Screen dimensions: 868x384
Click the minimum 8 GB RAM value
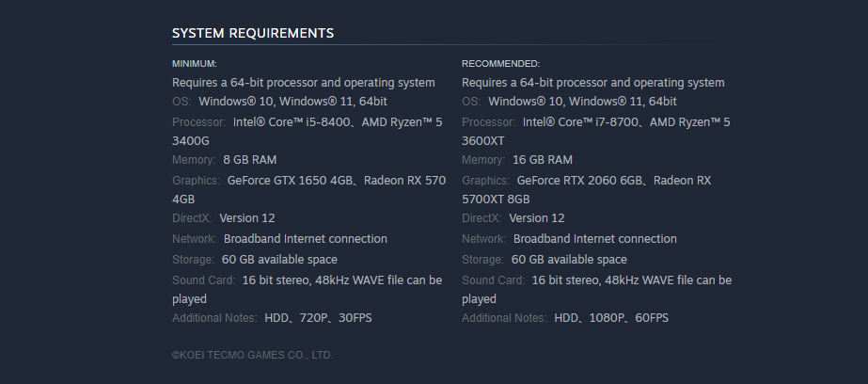[x=249, y=160]
